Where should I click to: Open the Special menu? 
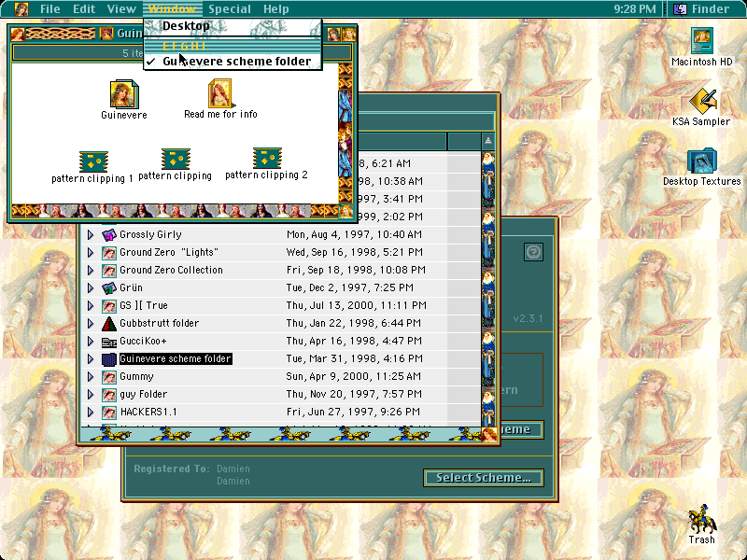pyautogui.click(x=230, y=9)
